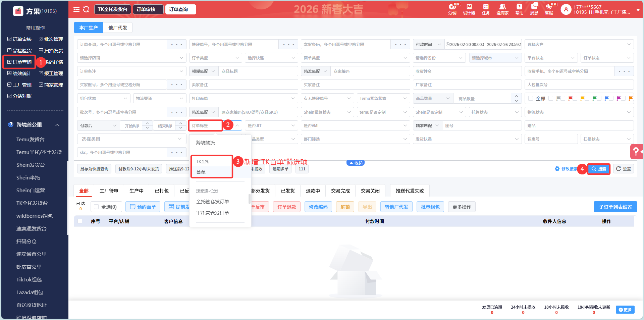Click the 跨境首公里 globe icon

pos(11,124)
